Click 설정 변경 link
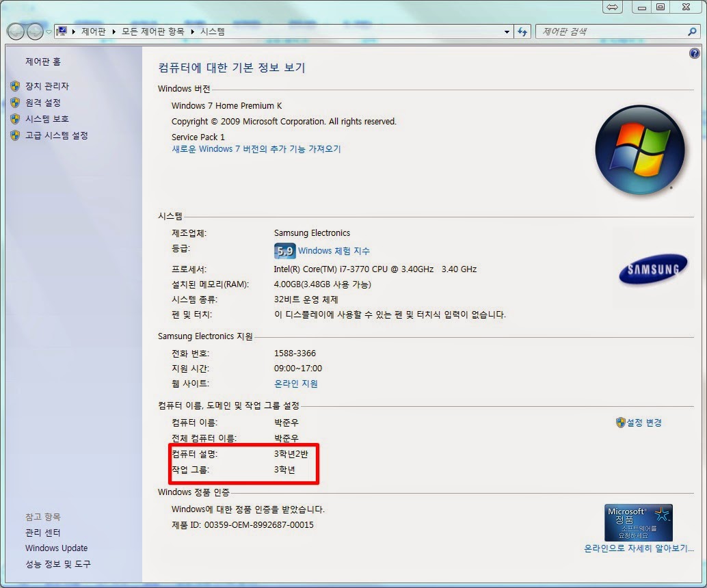Viewport: 707px width, 588px height. pyautogui.click(x=644, y=423)
